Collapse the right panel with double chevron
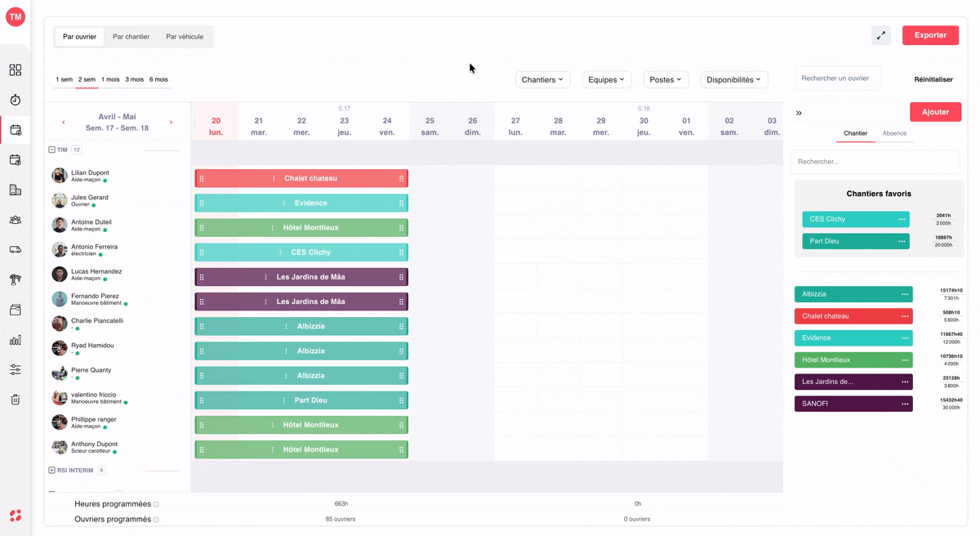980x536 pixels. pyautogui.click(x=799, y=113)
